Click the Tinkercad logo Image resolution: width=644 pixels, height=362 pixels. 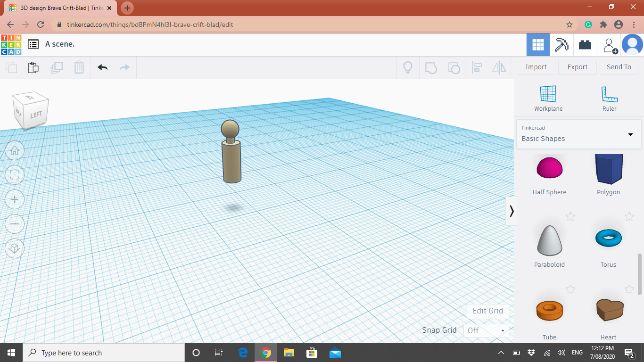click(11, 45)
